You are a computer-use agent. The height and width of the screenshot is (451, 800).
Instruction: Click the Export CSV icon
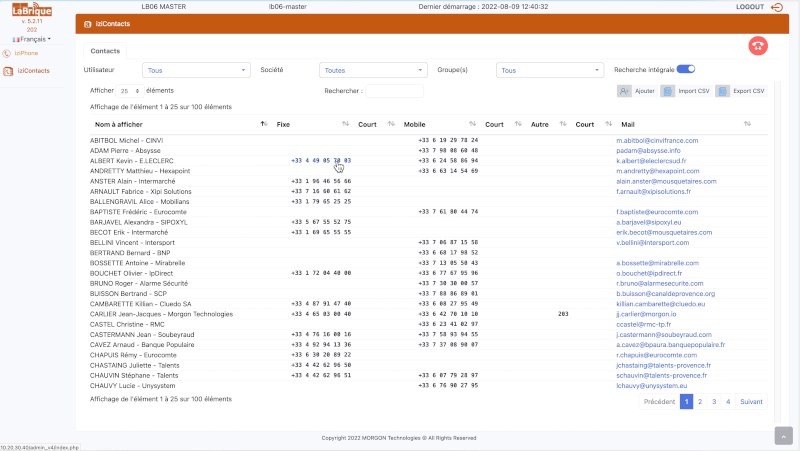[x=722, y=91]
